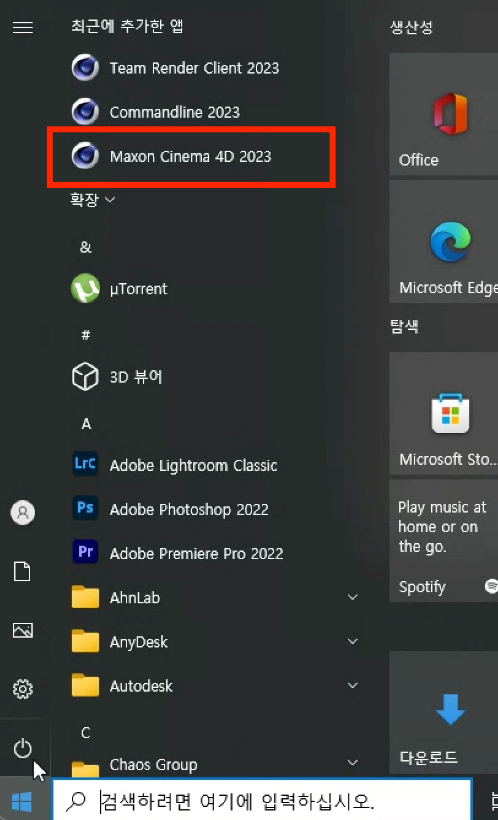Click the Windows Start button
Screen dimensions: 498x820
click(x=22, y=801)
